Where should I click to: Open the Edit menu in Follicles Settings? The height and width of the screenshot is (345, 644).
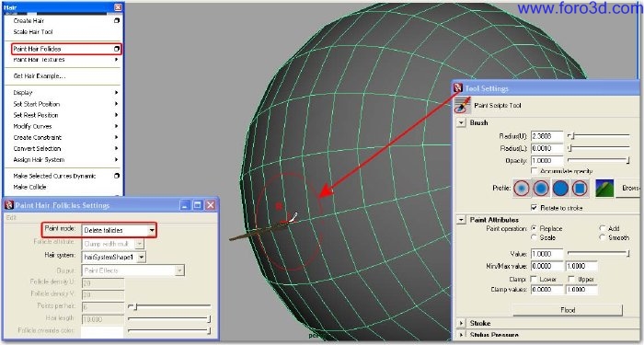pyautogui.click(x=11, y=218)
